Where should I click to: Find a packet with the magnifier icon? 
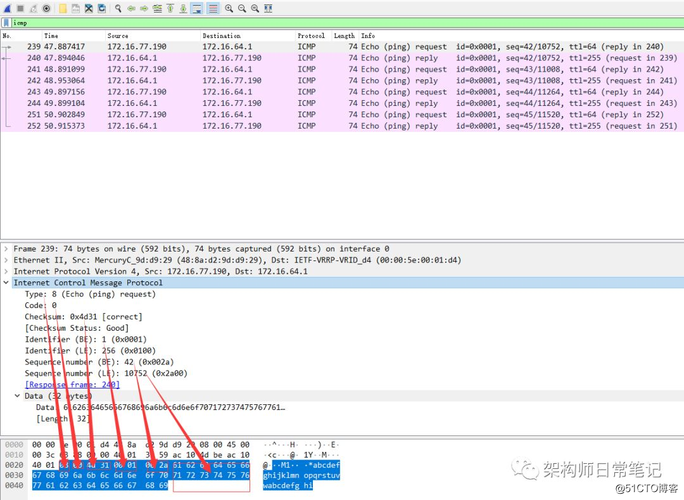click(x=118, y=8)
